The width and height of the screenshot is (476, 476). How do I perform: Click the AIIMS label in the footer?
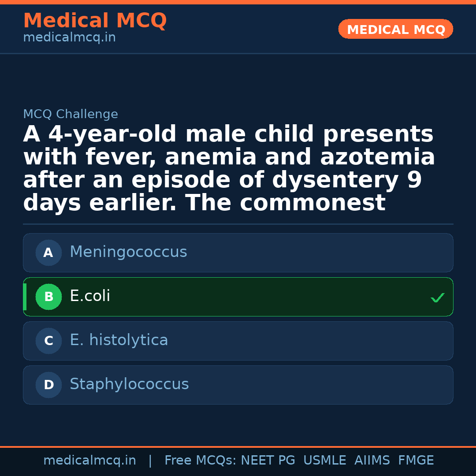[x=372, y=460]
